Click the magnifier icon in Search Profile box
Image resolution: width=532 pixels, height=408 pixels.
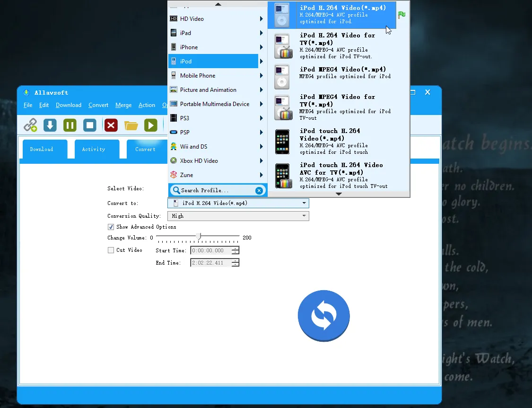point(176,190)
